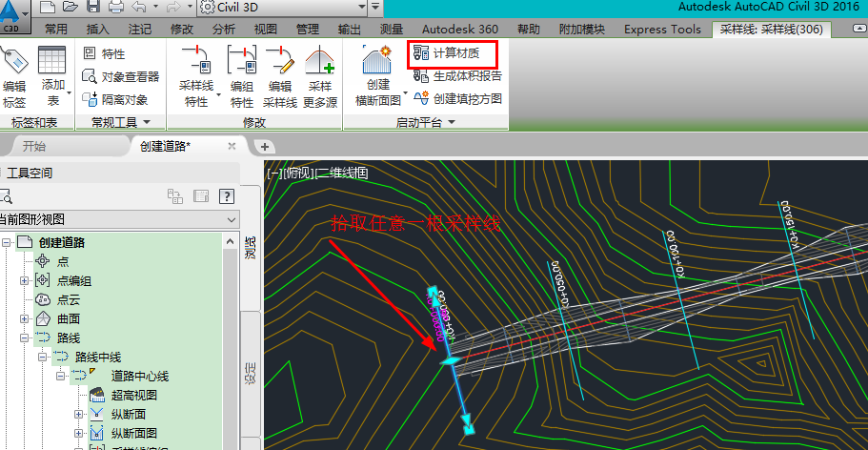Open Object Viewer (对象查看器)
Screen dimensions: 868x450
click(121, 76)
